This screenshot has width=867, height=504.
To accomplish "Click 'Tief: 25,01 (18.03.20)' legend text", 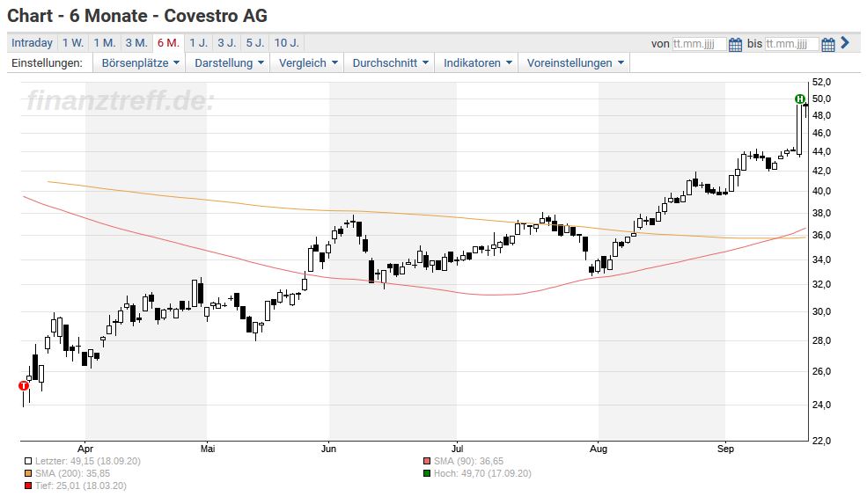I will 81,486.
